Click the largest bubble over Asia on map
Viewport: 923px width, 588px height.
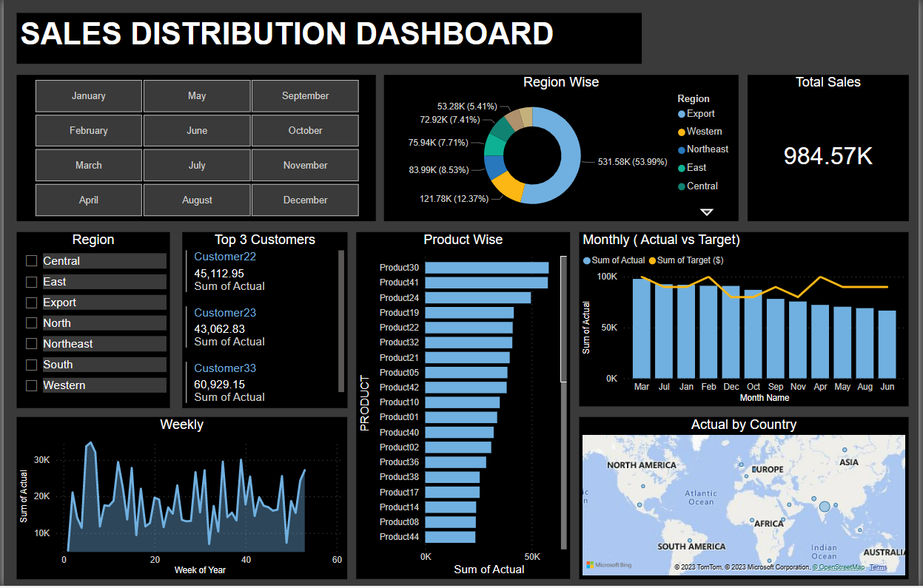pos(825,507)
